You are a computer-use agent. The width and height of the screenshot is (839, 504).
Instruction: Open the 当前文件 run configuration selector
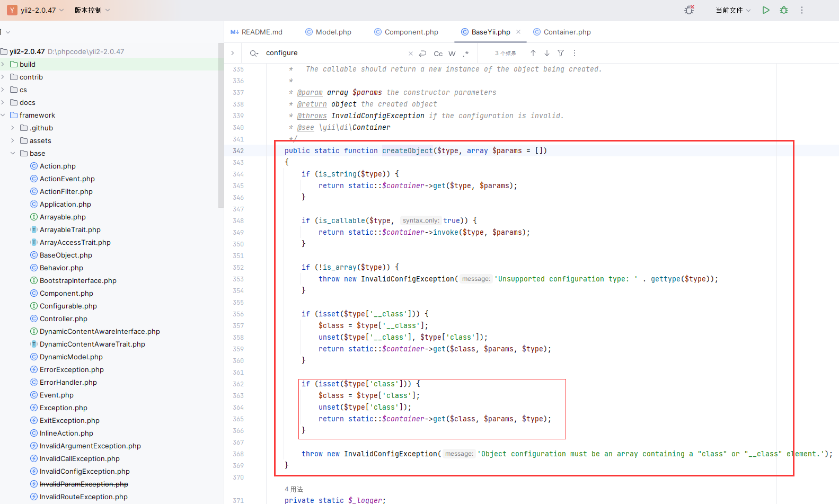[733, 10]
